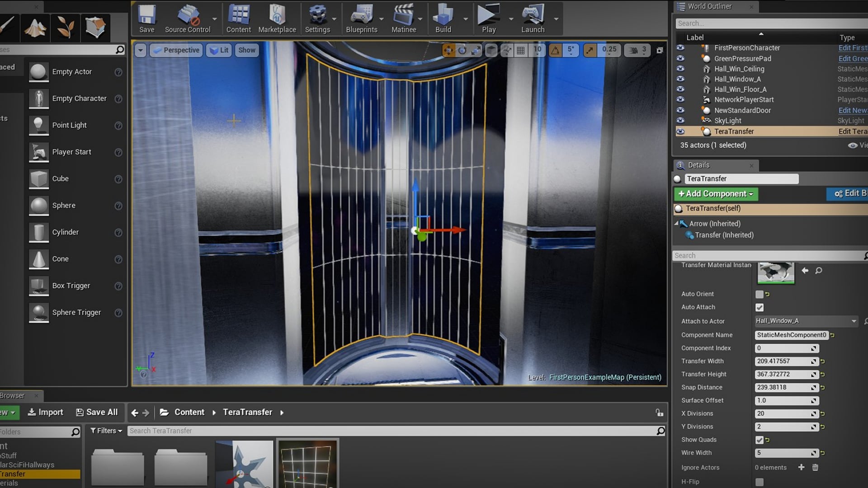Toggle surface snapping viewport icon
The width and height of the screenshot is (868, 488).
tap(507, 50)
